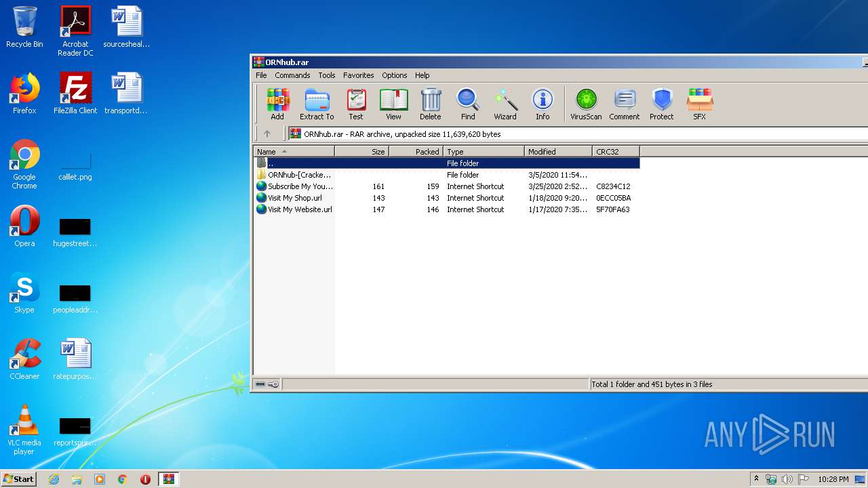This screenshot has height=488, width=868.
Task: Click the Extract To toolbar icon
Action: point(317,104)
